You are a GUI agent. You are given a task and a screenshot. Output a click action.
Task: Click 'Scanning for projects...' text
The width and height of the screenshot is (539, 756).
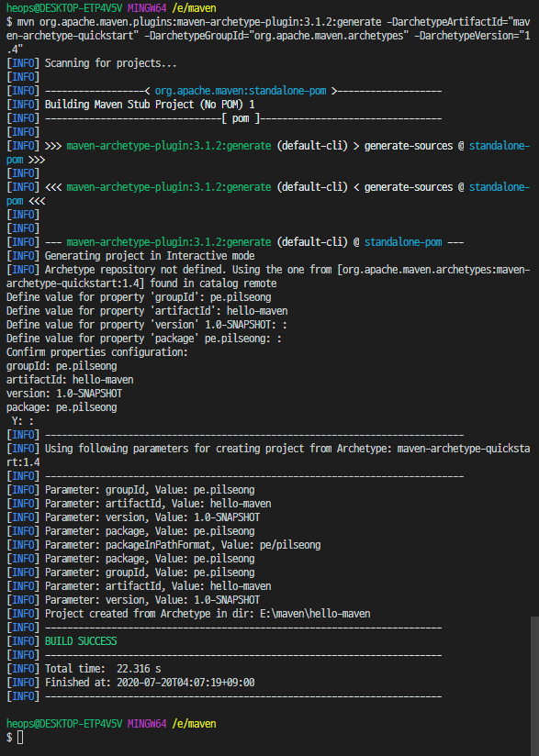coord(110,63)
